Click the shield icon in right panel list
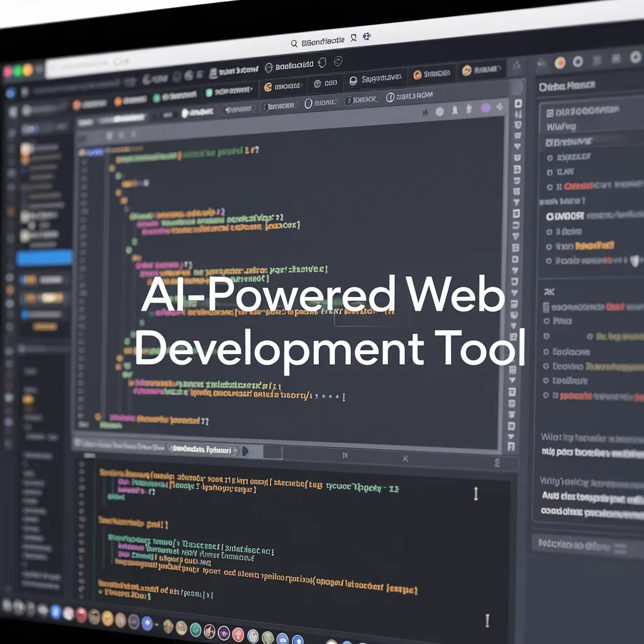The width and height of the screenshot is (644, 644). tap(635, 258)
